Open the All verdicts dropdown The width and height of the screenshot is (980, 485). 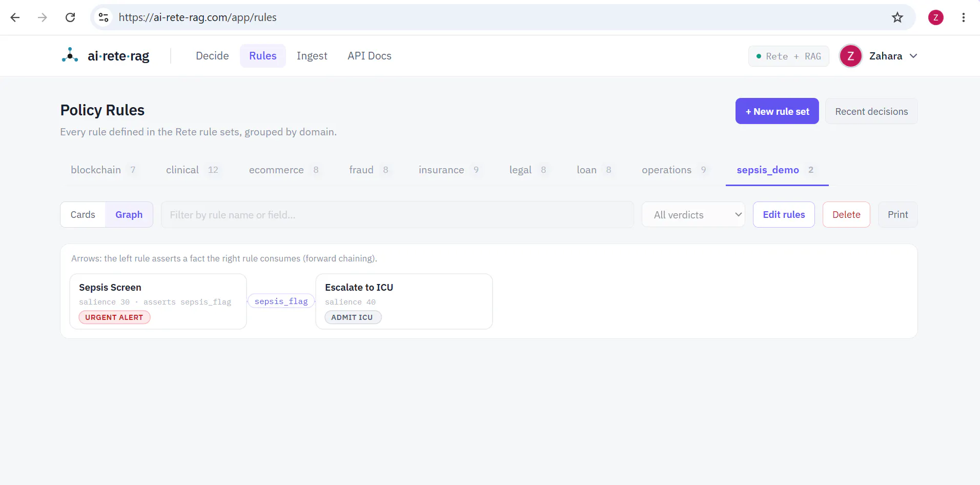tap(693, 215)
